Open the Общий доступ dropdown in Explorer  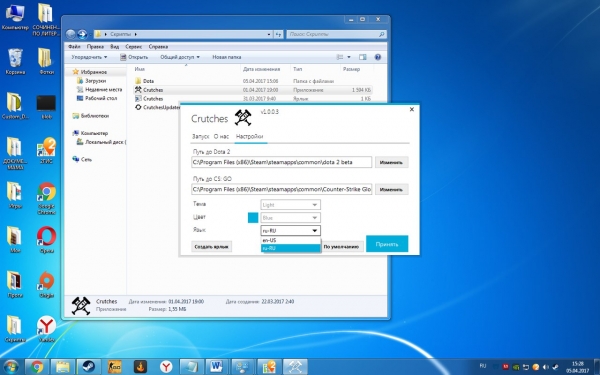point(180,57)
